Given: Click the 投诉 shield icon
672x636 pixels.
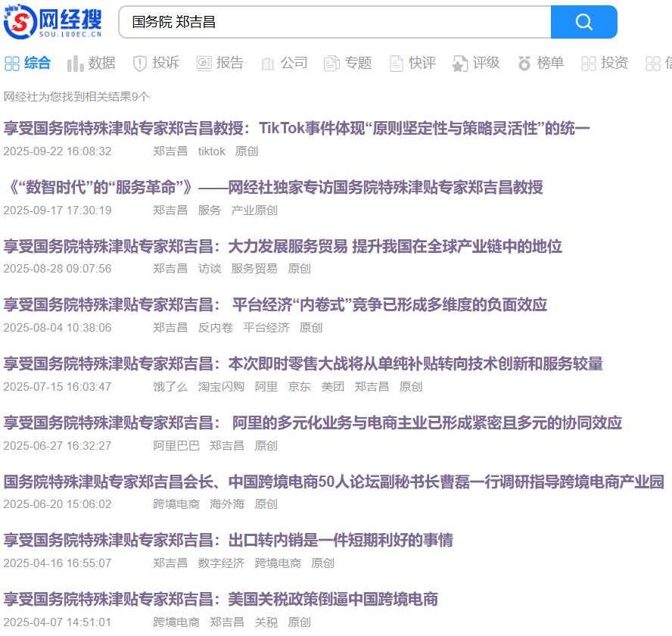Looking at the screenshot, I should coord(139,64).
